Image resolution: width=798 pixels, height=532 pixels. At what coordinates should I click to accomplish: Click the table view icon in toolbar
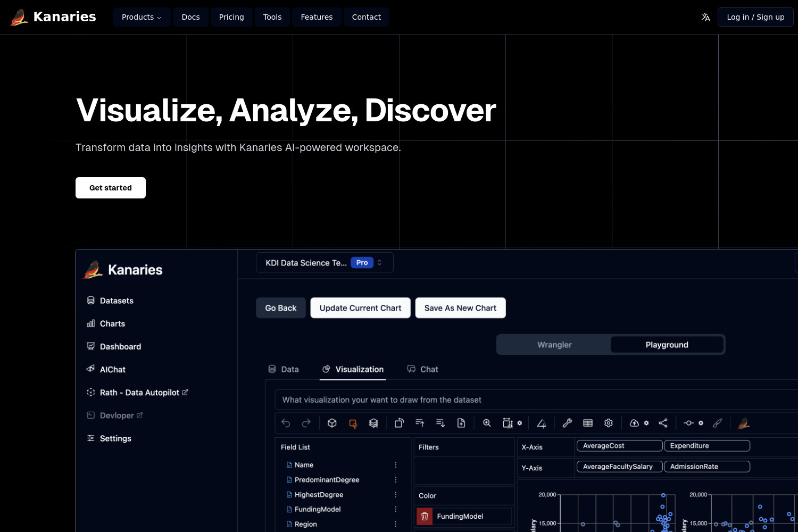tap(588, 423)
